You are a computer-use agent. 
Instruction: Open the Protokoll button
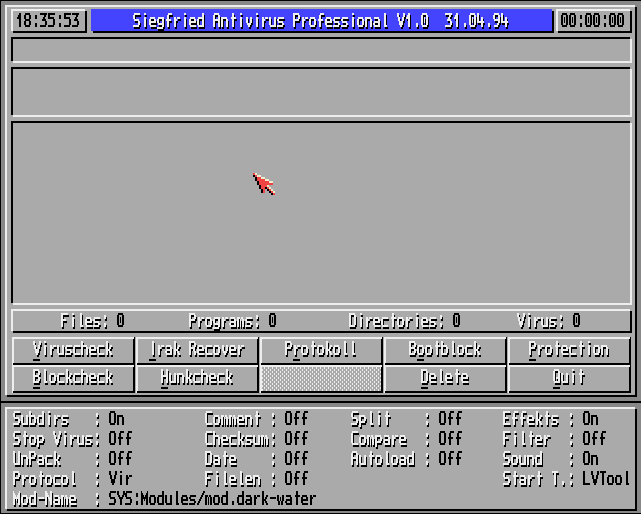pyautogui.click(x=321, y=350)
